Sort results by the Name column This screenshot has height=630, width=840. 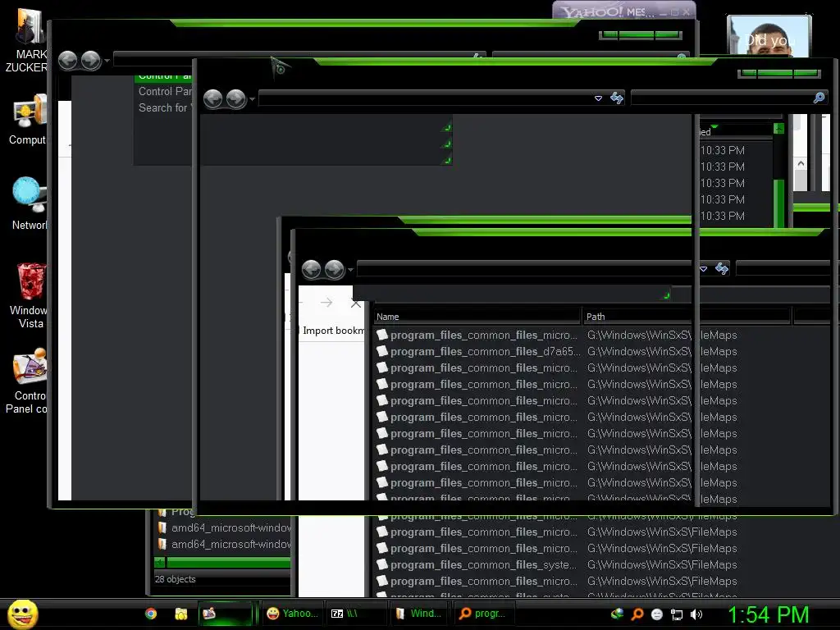pyautogui.click(x=477, y=317)
